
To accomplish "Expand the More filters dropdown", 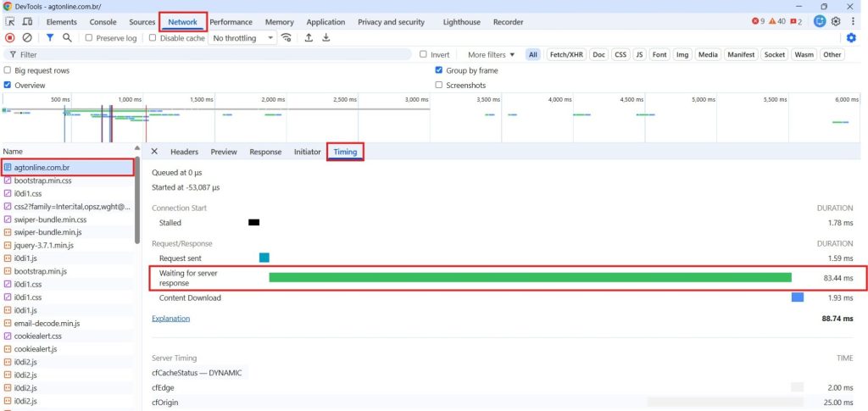I will point(491,55).
